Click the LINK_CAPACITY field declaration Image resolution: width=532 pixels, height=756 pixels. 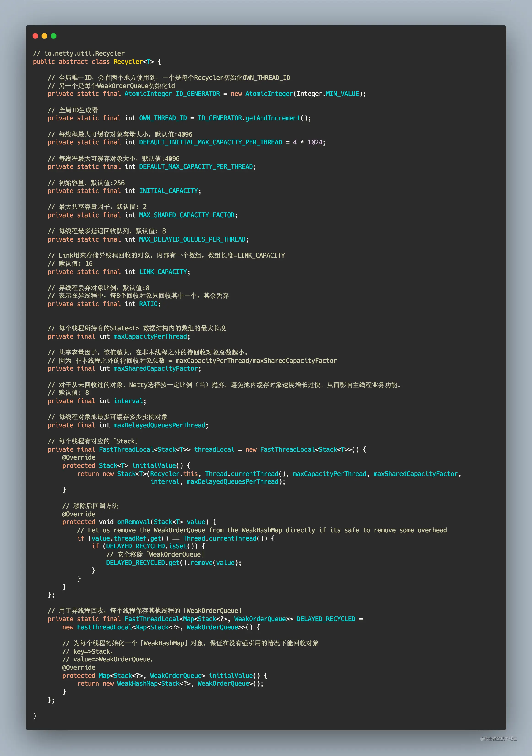[x=119, y=272]
